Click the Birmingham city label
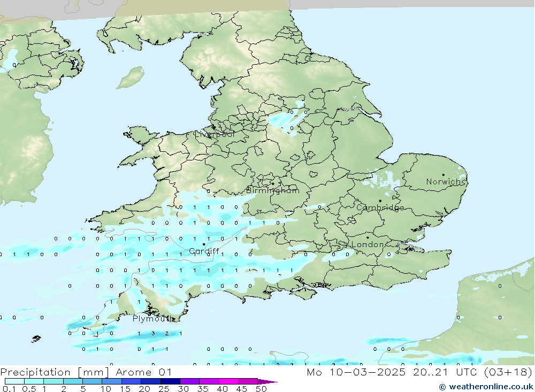 (x=273, y=190)
